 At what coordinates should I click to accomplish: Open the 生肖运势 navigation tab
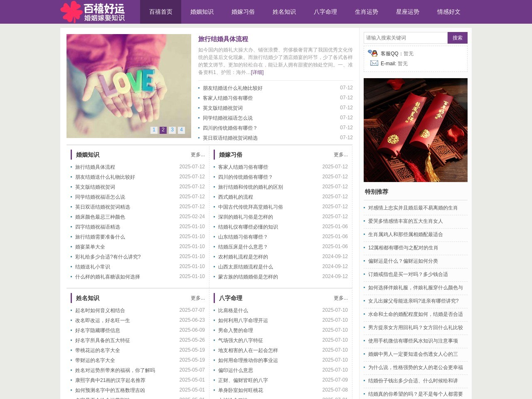pos(366,12)
